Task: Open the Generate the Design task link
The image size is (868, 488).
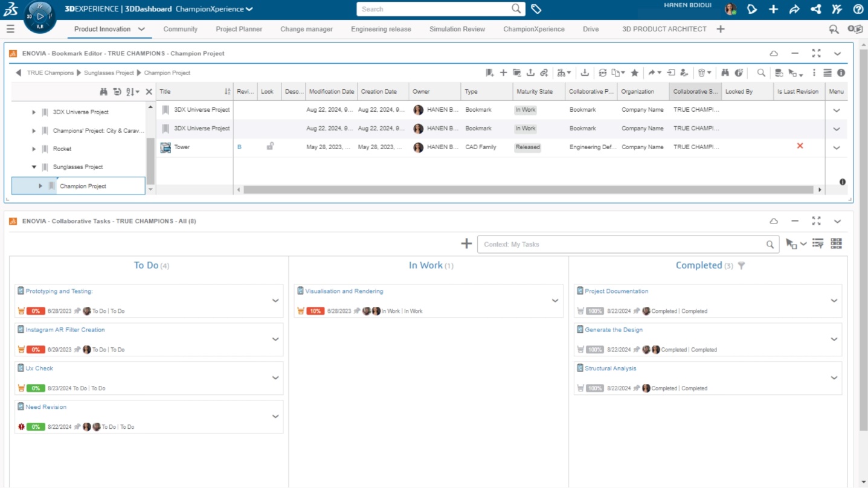Action: (614, 330)
